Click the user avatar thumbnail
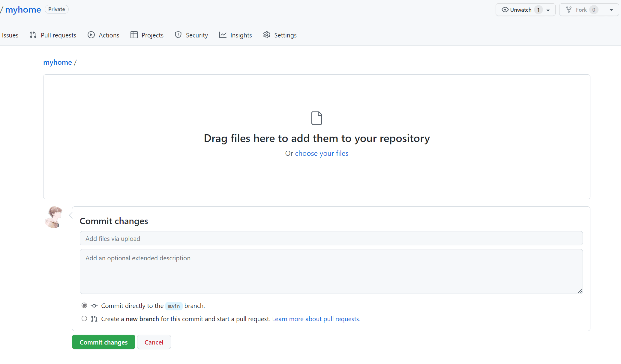Screen dimensions: 621x364 (x=54, y=217)
